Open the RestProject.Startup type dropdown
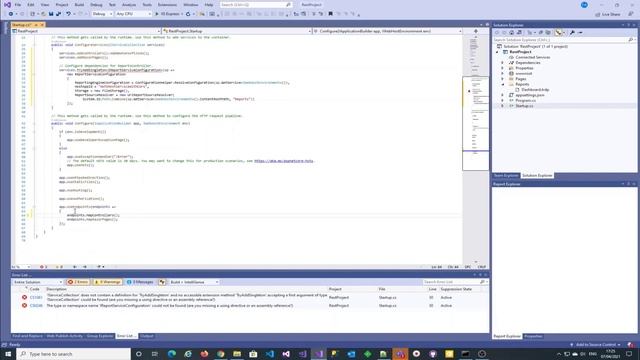Viewport: 640px width, 360px height. click(236, 31)
